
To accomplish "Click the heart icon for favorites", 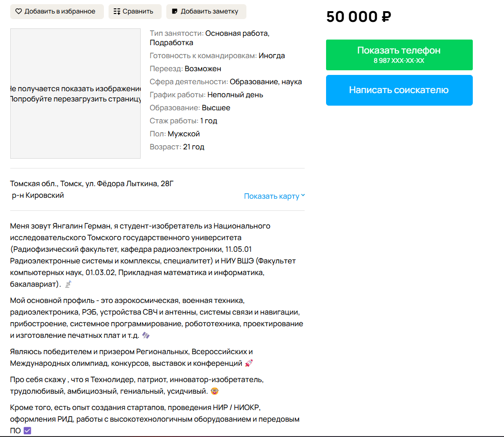I will click(x=19, y=12).
